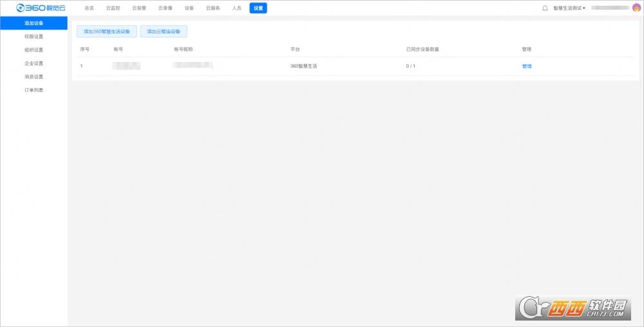Viewport: 644px width, 327px height.
Task: Select the 设备 top navigation tab
Action: click(x=189, y=8)
